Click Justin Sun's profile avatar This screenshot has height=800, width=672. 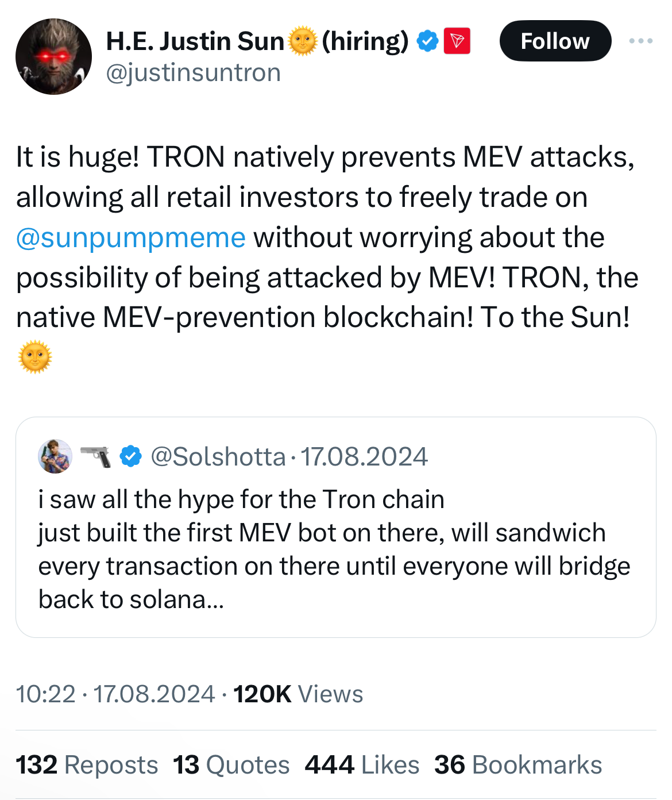click(53, 56)
